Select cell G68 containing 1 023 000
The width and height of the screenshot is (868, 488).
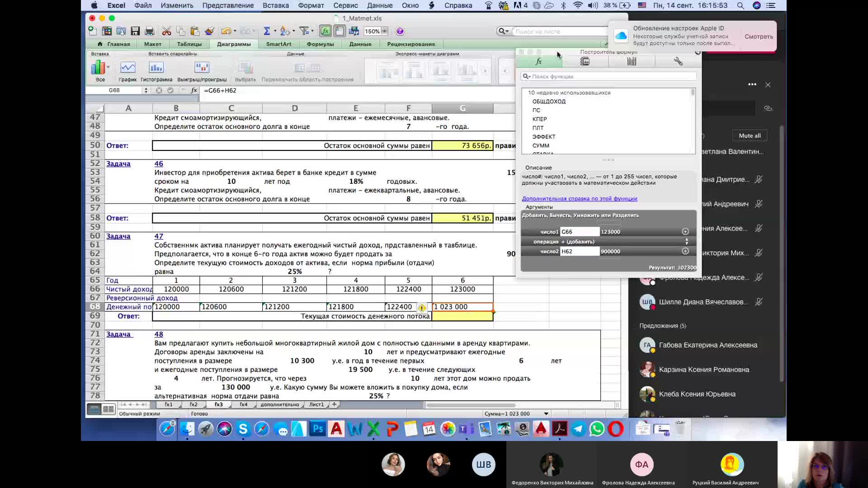coord(462,307)
